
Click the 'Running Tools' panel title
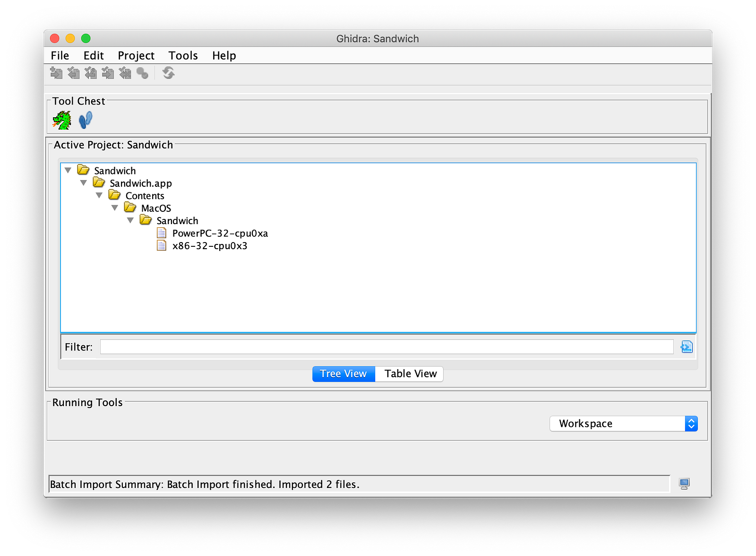87,402
